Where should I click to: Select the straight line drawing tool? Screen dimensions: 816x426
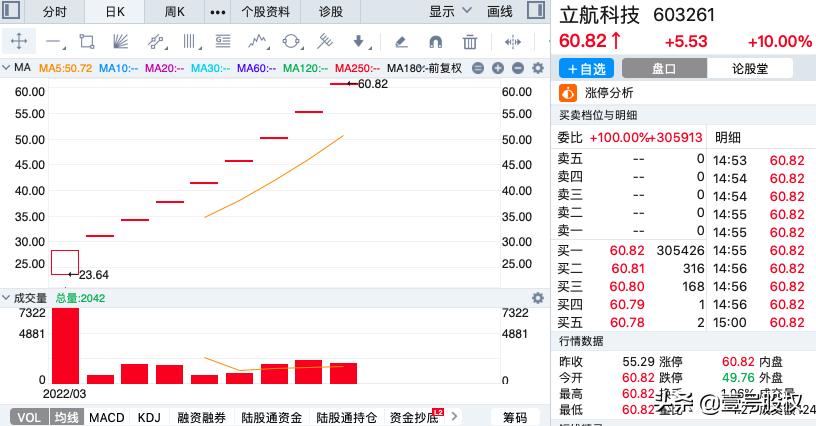click(x=54, y=42)
